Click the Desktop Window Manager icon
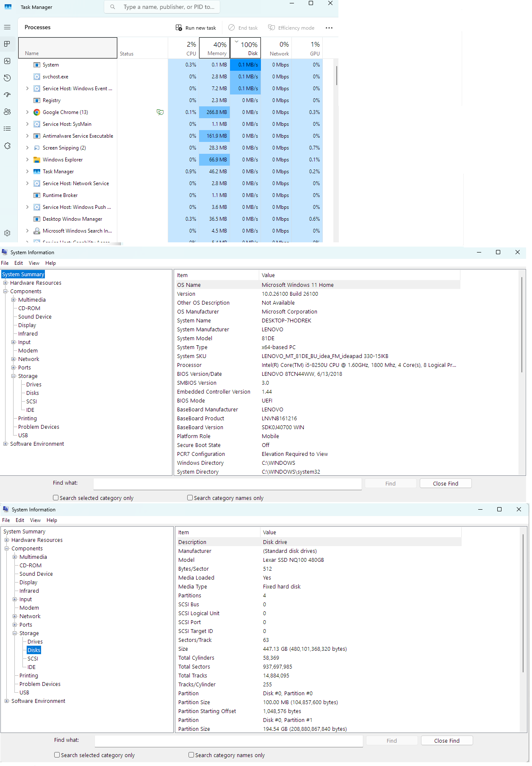The width and height of the screenshot is (532, 766). (x=37, y=219)
